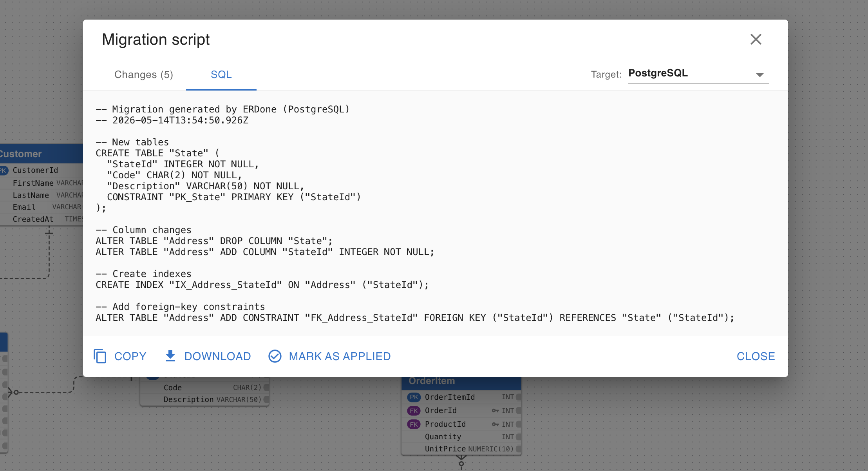
Task: Select FirstName row in Customer table
Action: point(42,183)
